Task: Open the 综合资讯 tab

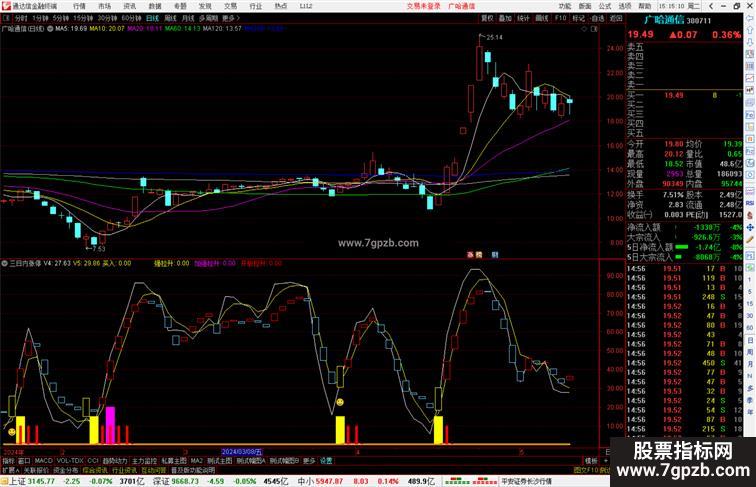Action: coord(95,470)
